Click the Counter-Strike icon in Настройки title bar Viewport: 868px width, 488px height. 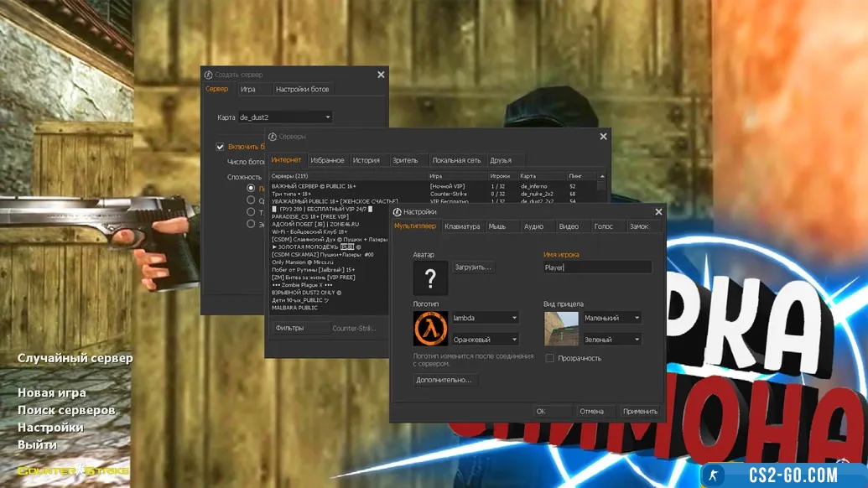tap(397, 212)
